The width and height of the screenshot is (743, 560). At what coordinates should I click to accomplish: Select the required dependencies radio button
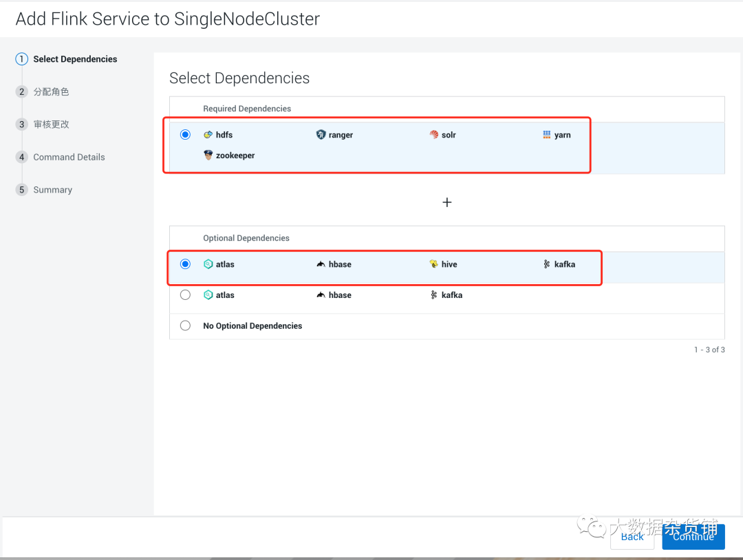pos(185,135)
